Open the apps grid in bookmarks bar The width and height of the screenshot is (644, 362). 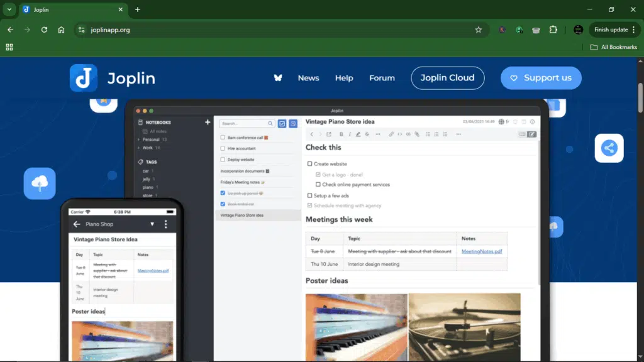(9, 47)
